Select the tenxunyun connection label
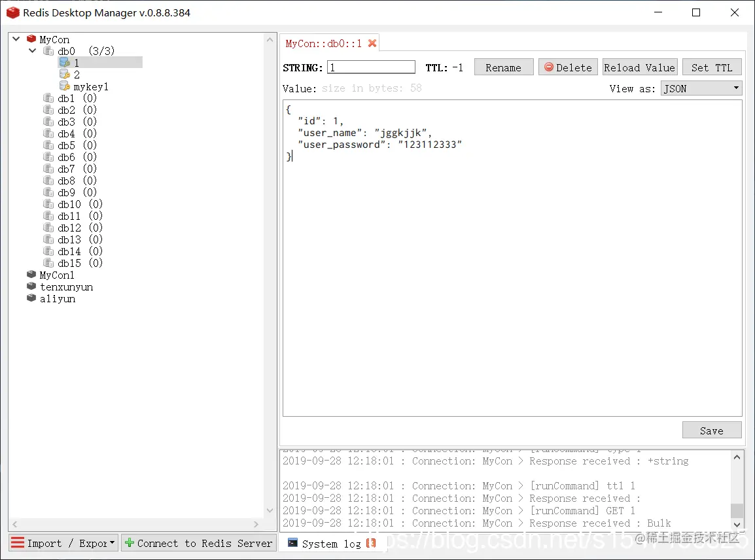Viewport: 755px width, 560px height. [x=67, y=287]
